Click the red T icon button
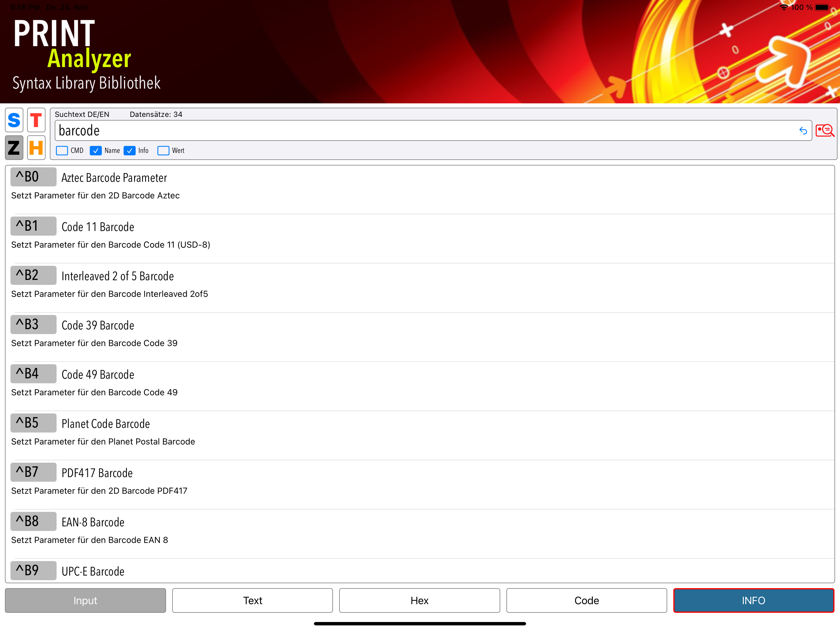The height and width of the screenshot is (630, 840). click(x=36, y=120)
